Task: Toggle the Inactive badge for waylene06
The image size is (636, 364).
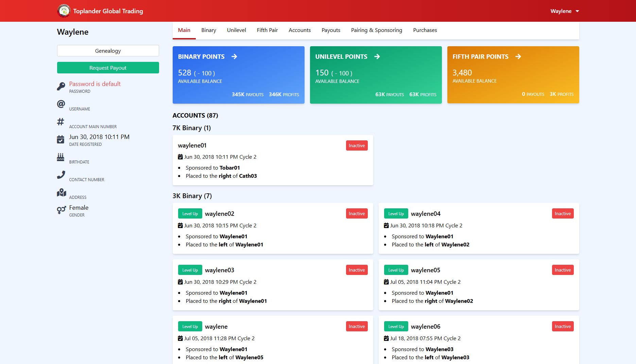Action: click(x=563, y=326)
